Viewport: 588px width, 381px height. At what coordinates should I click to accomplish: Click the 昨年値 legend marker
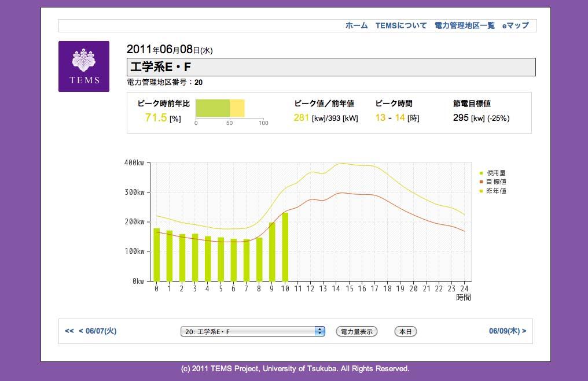481,191
